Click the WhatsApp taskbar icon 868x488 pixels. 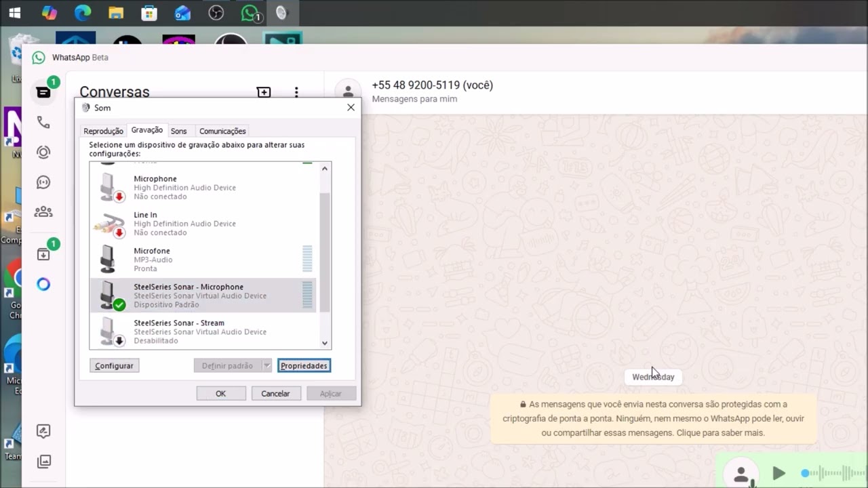250,13
